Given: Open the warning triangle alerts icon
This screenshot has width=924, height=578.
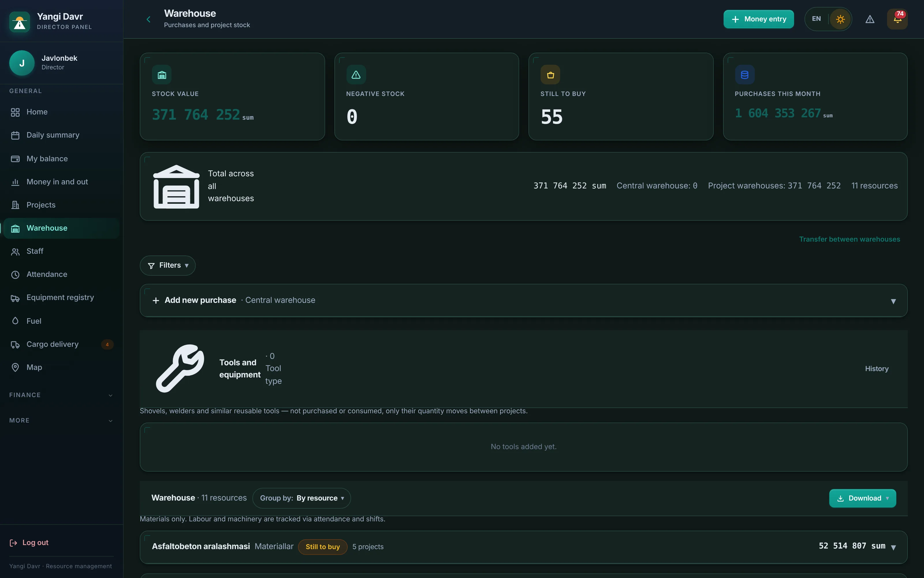Looking at the screenshot, I should click(870, 19).
